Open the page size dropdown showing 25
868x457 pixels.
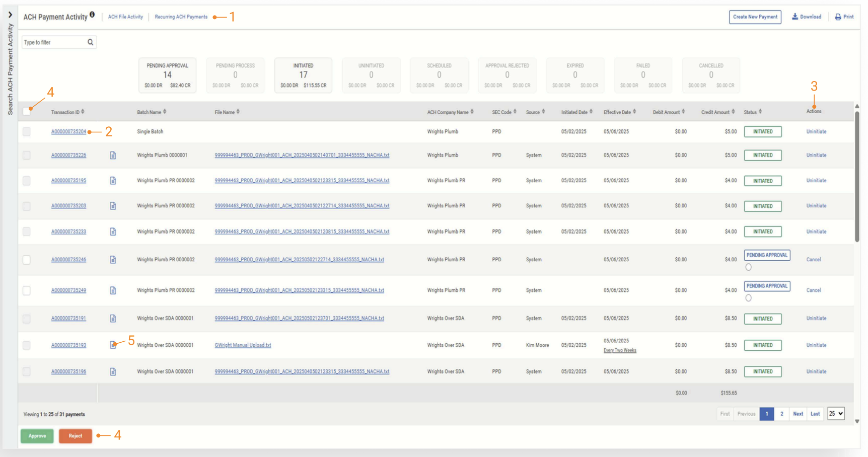click(836, 414)
